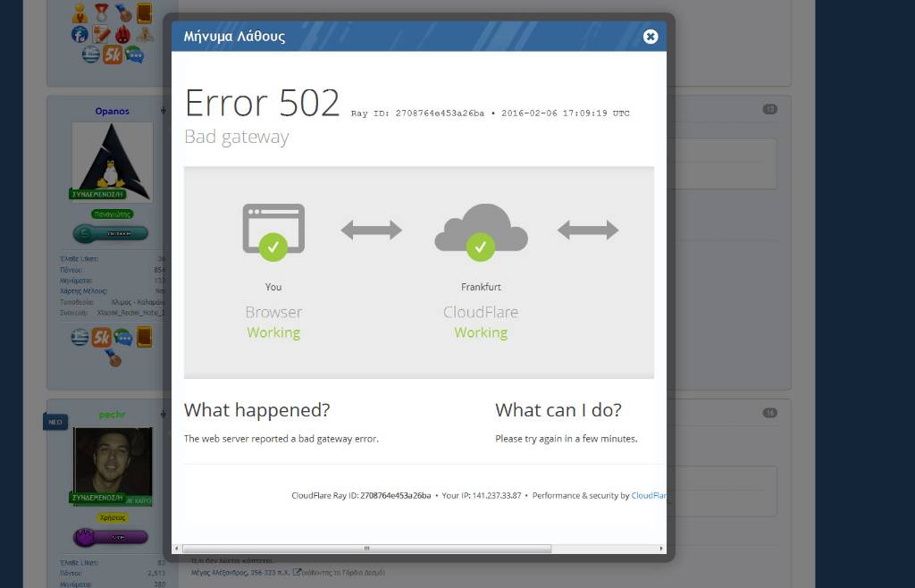
Task: Click Working status under Browser
Action: [x=273, y=332]
